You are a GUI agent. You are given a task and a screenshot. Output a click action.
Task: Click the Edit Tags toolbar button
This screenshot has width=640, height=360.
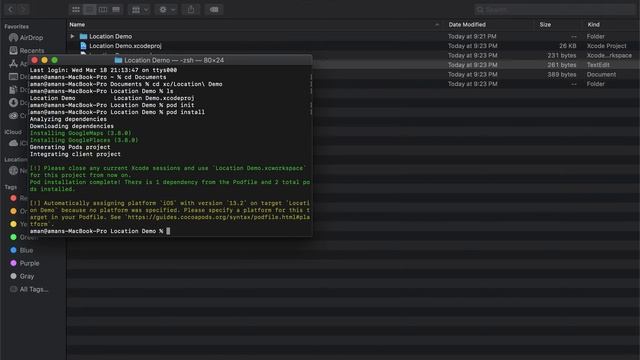coord(214,9)
